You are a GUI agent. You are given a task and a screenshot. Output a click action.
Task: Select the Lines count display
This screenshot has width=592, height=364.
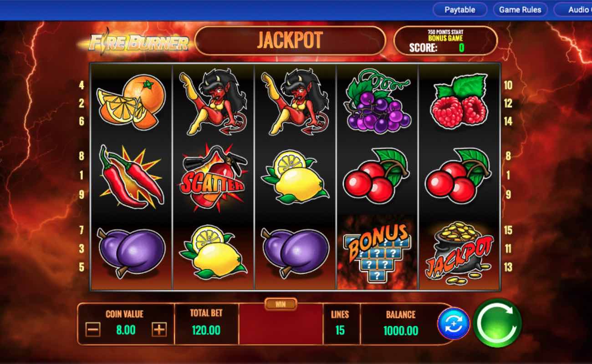pyautogui.click(x=340, y=324)
